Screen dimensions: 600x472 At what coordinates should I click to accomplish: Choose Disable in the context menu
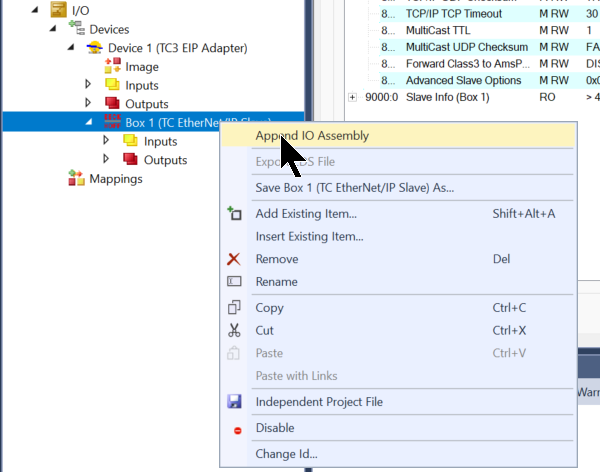click(x=275, y=428)
